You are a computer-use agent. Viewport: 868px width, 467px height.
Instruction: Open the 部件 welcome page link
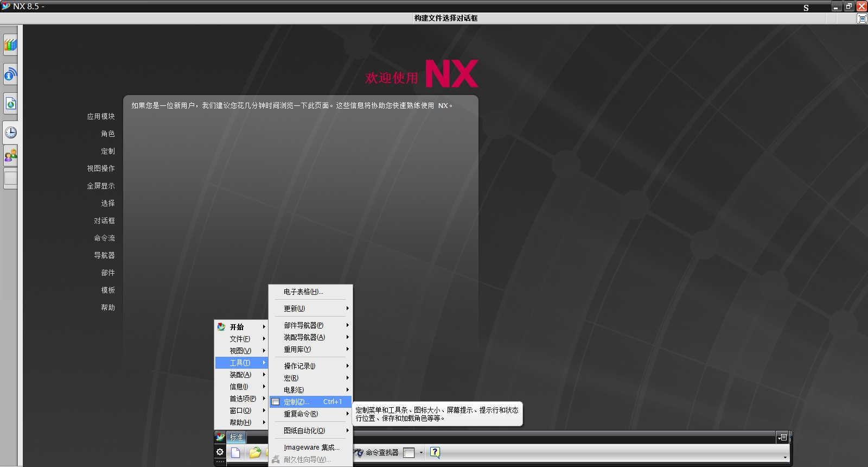point(108,273)
